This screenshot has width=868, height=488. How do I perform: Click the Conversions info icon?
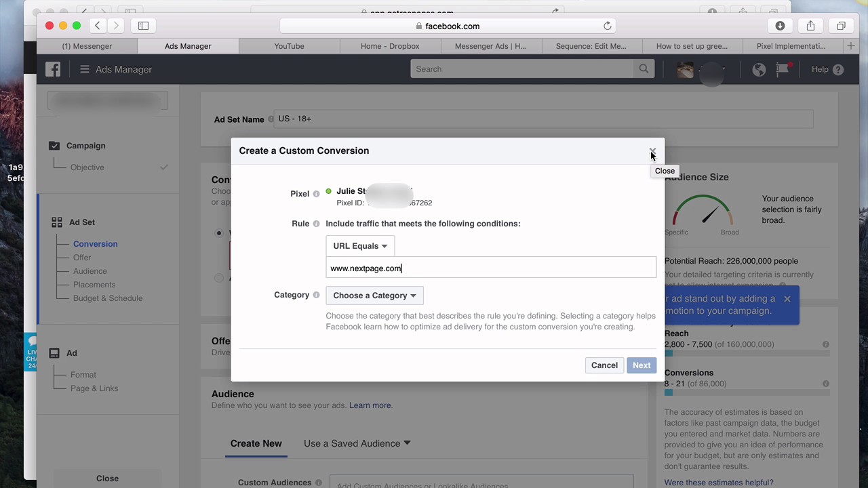click(x=825, y=384)
